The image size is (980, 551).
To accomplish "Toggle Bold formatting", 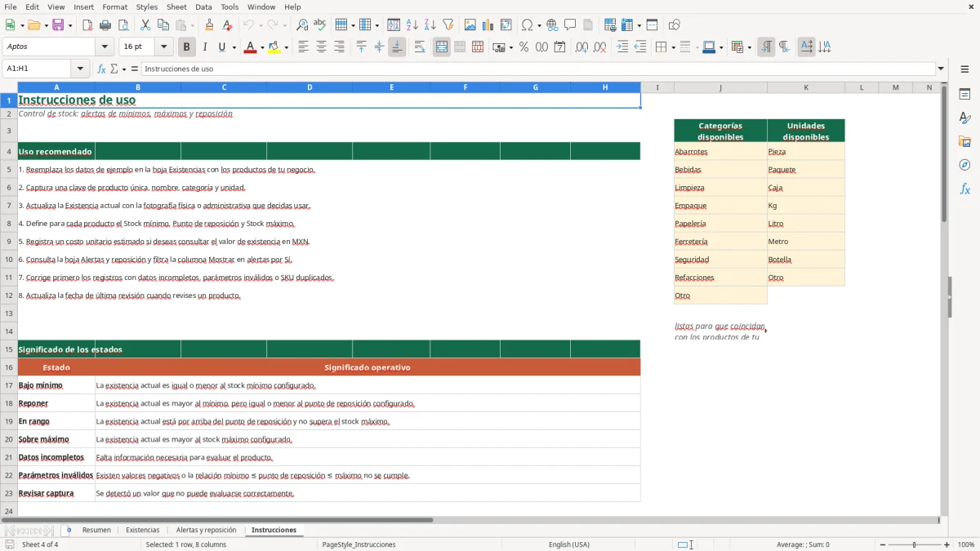I will pyautogui.click(x=187, y=47).
